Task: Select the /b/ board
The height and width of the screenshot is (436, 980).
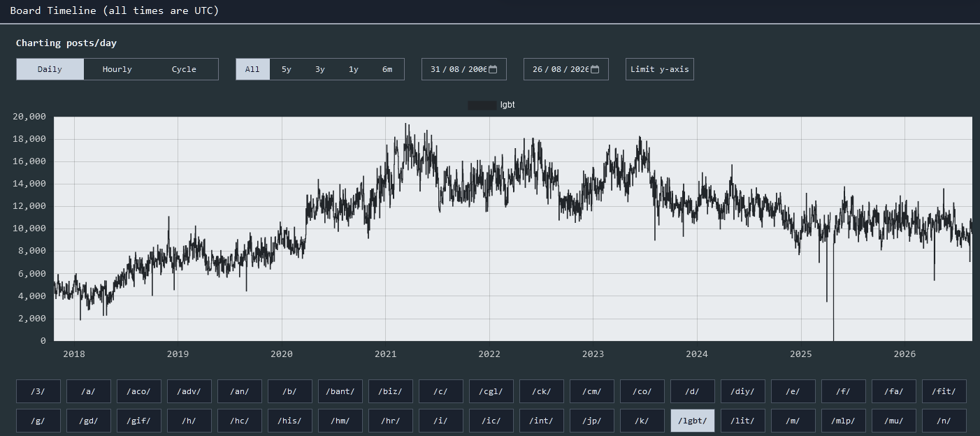Action: pyautogui.click(x=290, y=391)
